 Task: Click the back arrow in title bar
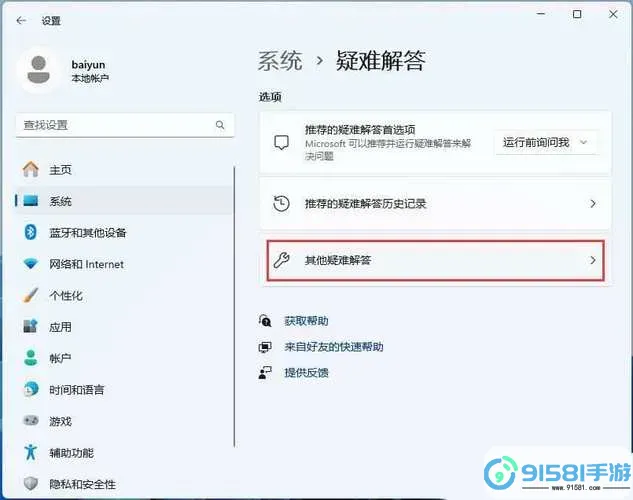coord(21,19)
